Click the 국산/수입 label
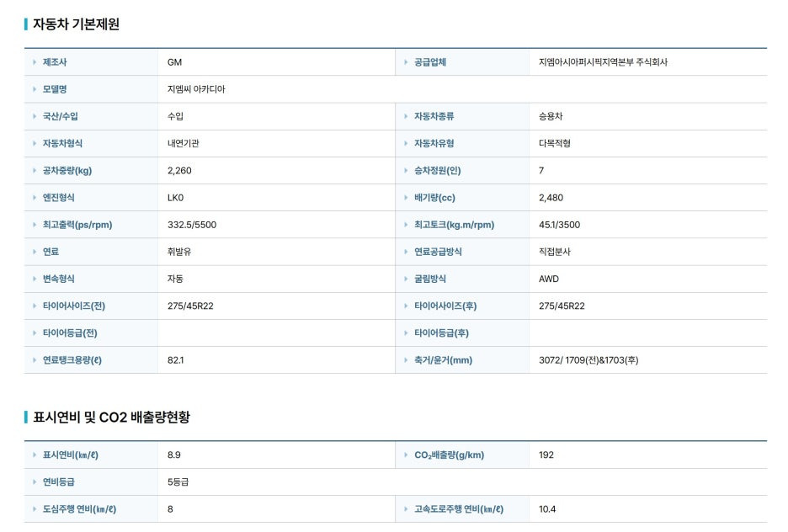 [61, 116]
